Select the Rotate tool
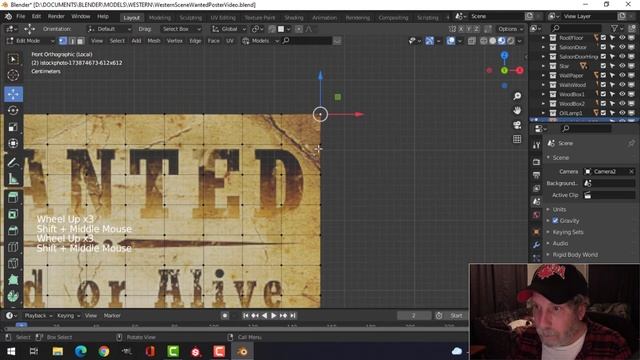Viewport: 640px width, 360px height. [13, 111]
